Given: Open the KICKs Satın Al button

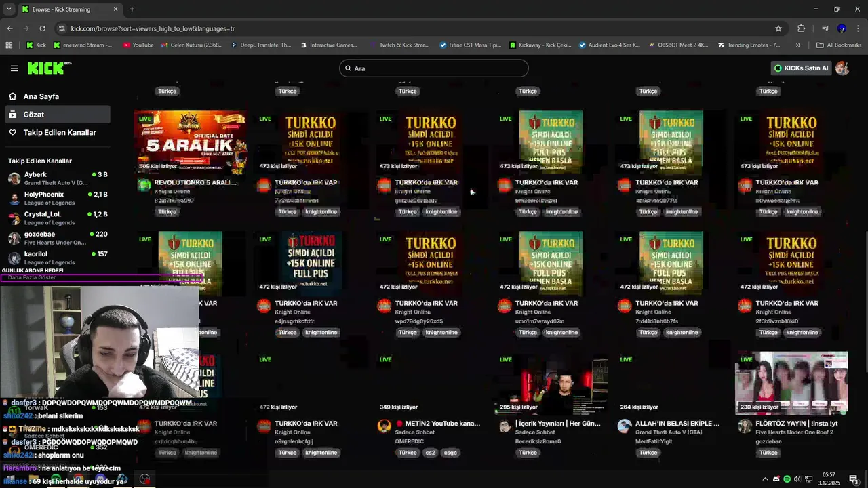Looking at the screenshot, I should point(802,68).
